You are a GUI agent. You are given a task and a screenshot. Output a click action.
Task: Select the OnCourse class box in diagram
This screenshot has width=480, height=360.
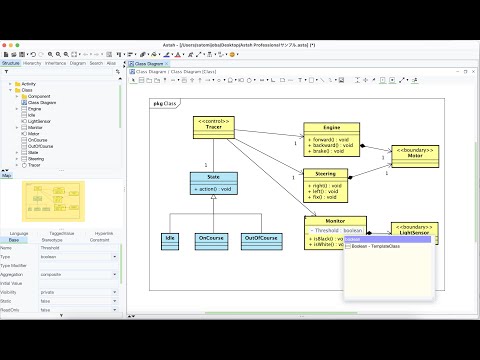click(211, 242)
